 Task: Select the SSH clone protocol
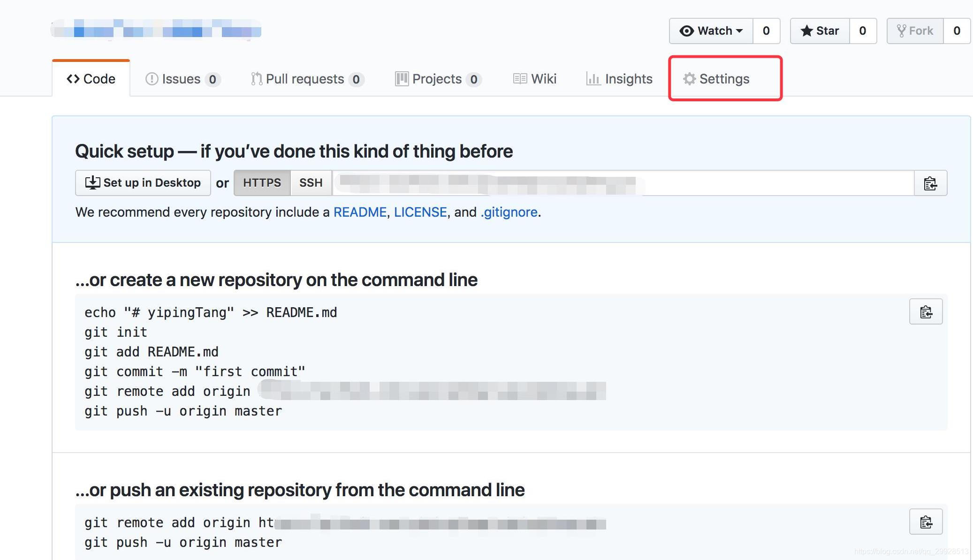pyautogui.click(x=311, y=183)
